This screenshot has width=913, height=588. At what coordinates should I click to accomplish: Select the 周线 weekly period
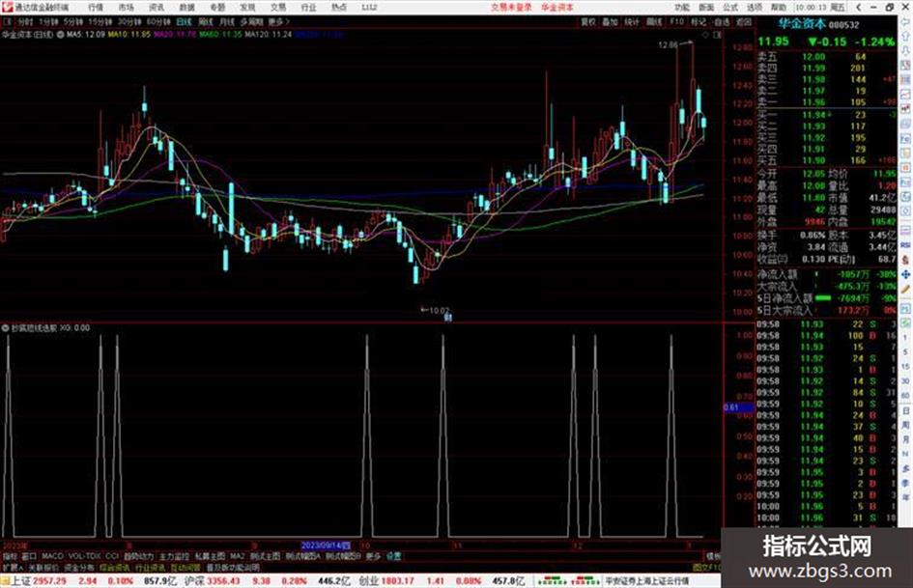click(206, 21)
